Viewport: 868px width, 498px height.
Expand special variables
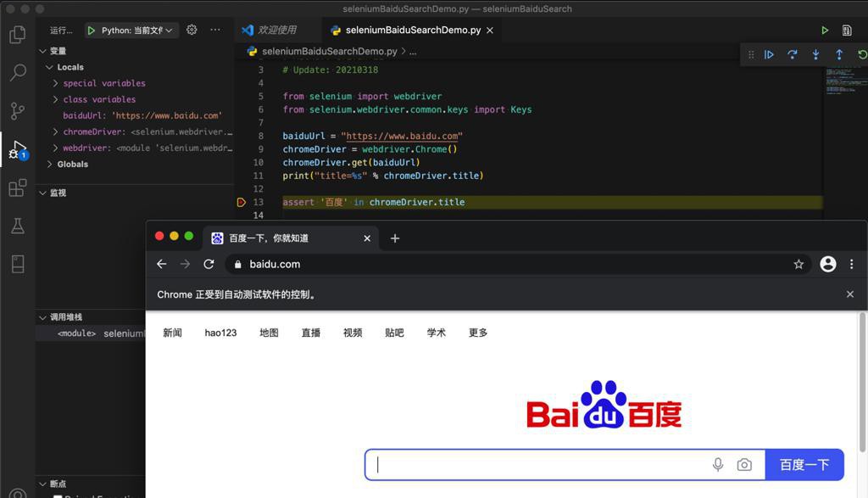[55, 83]
